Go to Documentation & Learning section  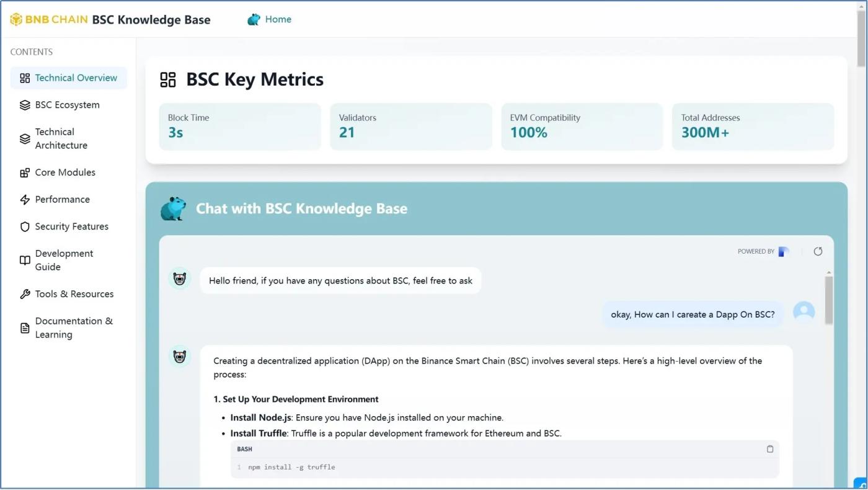pos(73,328)
